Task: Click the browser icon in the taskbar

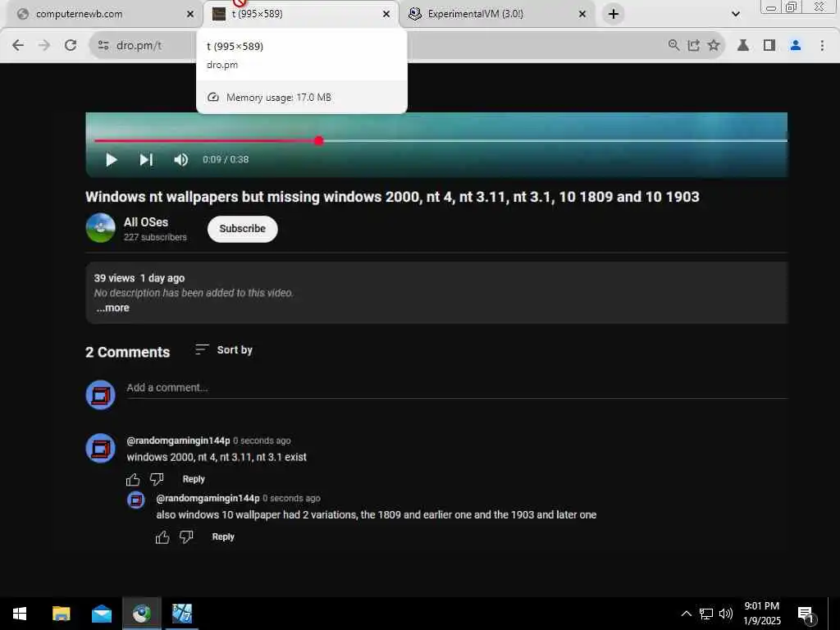Action: (x=141, y=614)
